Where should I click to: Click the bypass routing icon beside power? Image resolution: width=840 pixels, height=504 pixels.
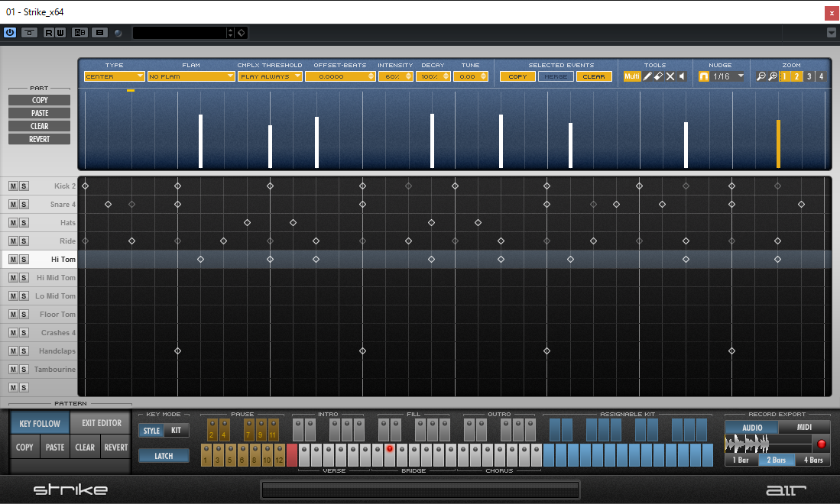point(30,33)
